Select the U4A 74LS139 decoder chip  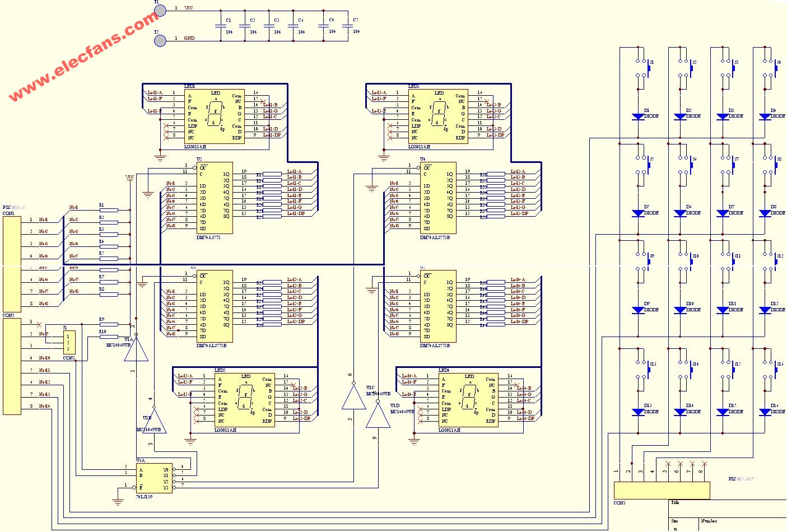(x=154, y=478)
